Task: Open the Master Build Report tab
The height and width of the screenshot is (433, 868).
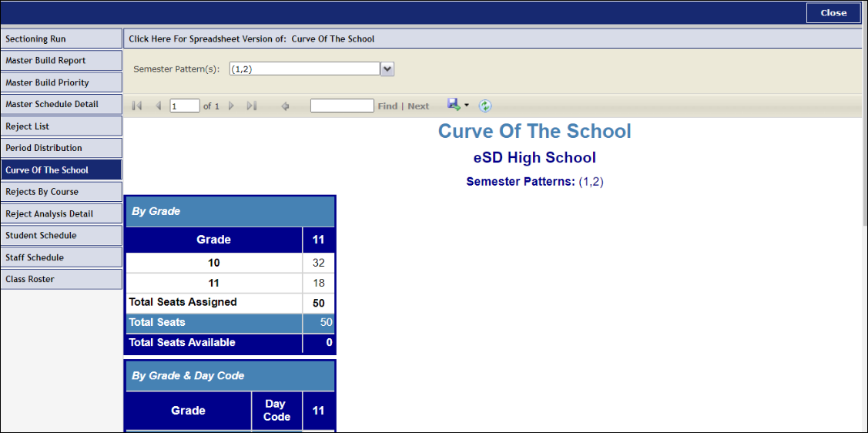Action: pyautogui.click(x=62, y=60)
